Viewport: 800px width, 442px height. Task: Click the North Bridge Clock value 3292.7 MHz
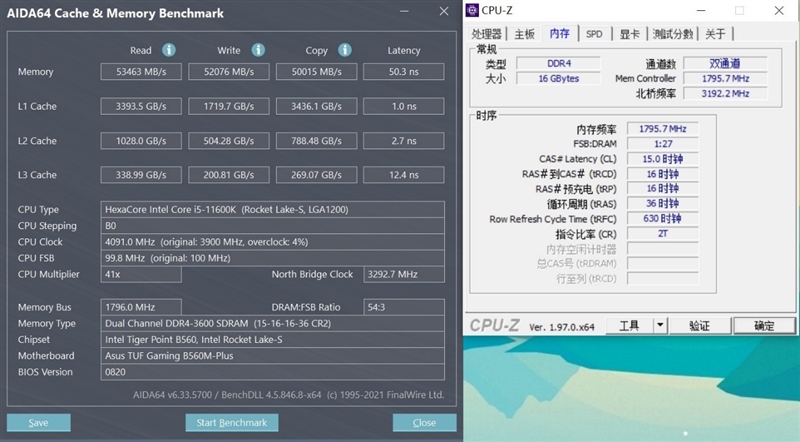coord(404,275)
